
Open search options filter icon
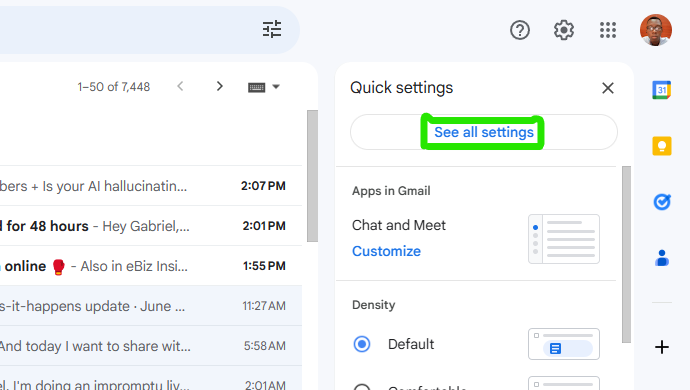coord(272,29)
